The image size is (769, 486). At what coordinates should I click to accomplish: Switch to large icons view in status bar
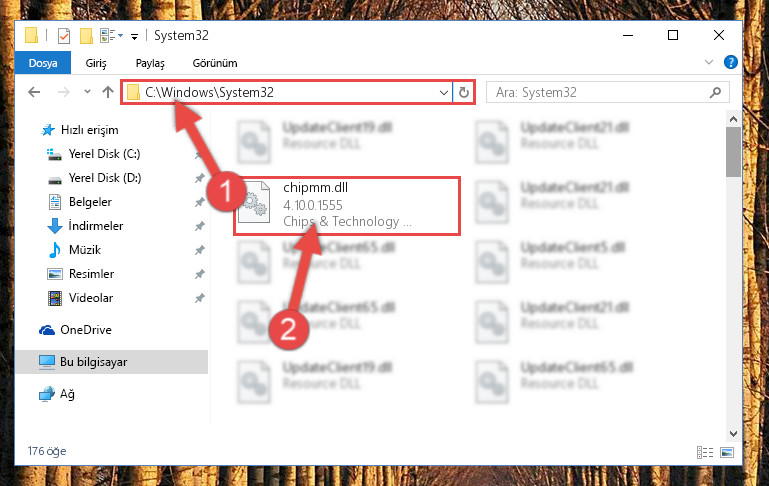coord(727,452)
